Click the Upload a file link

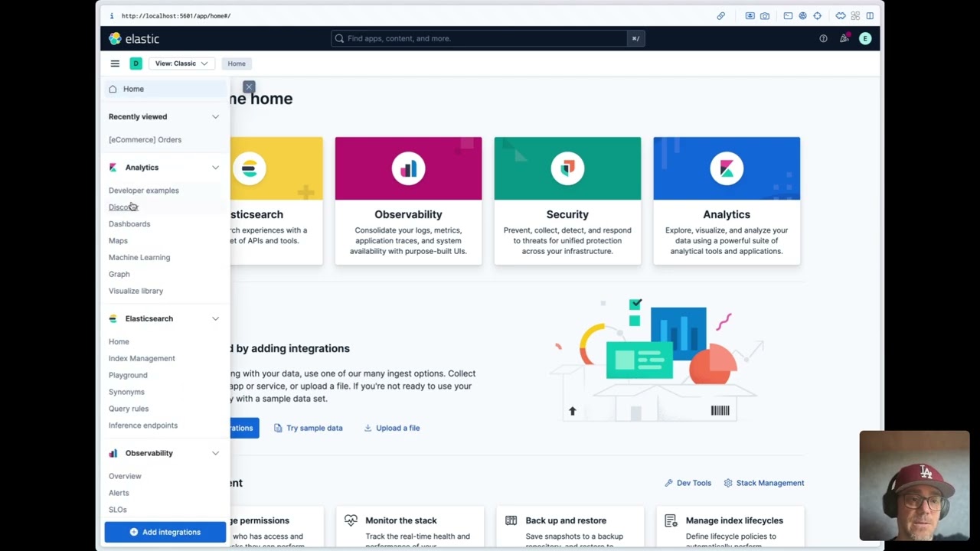[391, 428]
